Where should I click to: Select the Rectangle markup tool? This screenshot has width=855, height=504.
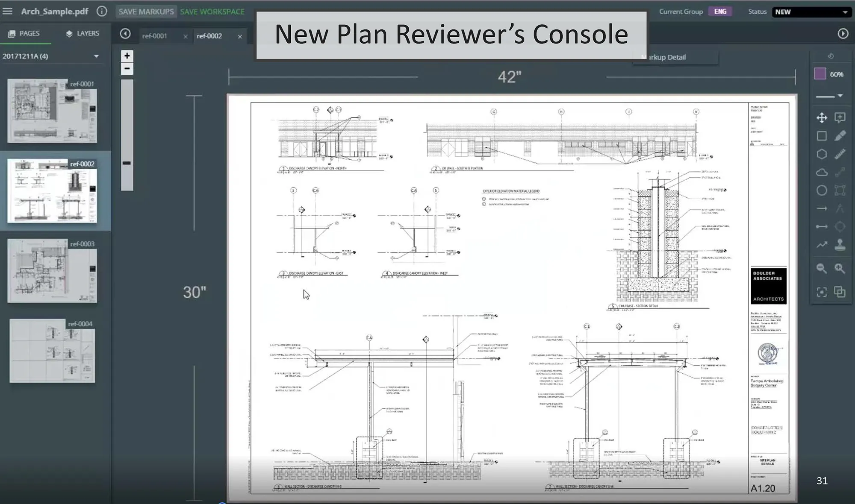tap(822, 135)
